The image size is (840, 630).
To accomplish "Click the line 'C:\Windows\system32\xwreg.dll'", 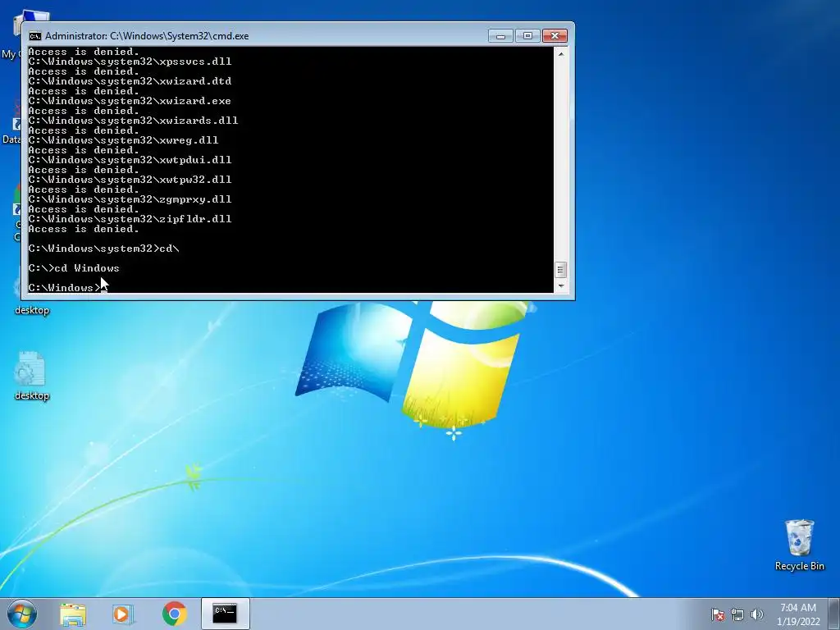I will [123, 139].
